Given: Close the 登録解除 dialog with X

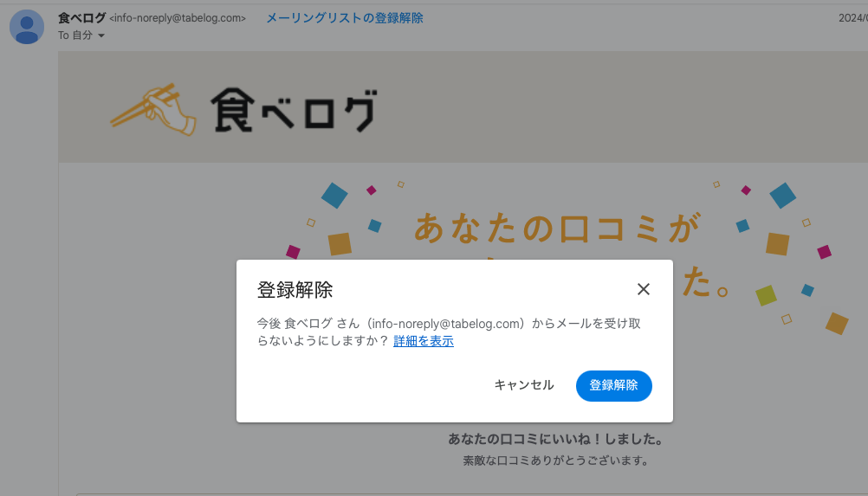Looking at the screenshot, I should pyautogui.click(x=643, y=289).
